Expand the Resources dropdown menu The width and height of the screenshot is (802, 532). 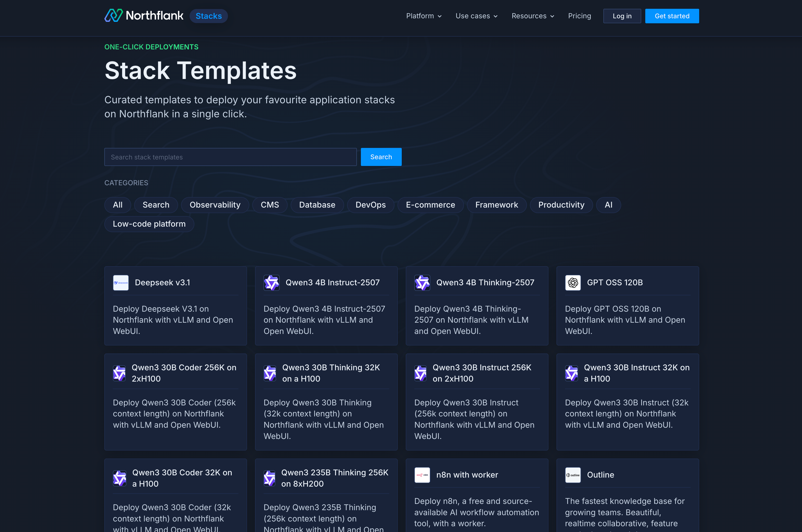(x=533, y=16)
